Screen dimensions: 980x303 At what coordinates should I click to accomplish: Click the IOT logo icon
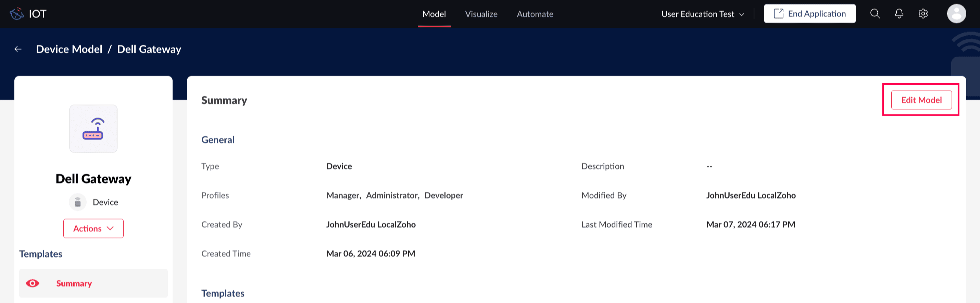pyautogui.click(x=17, y=14)
